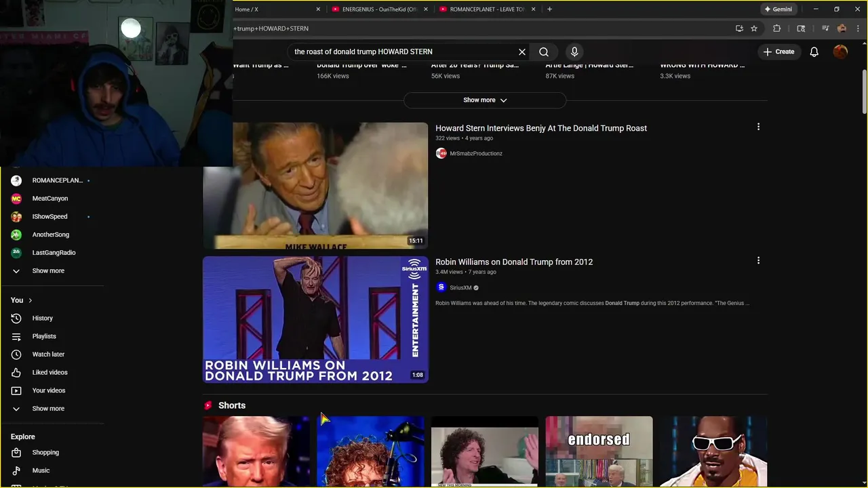
Task: Open AnotherSong subscription
Action: 52,235
